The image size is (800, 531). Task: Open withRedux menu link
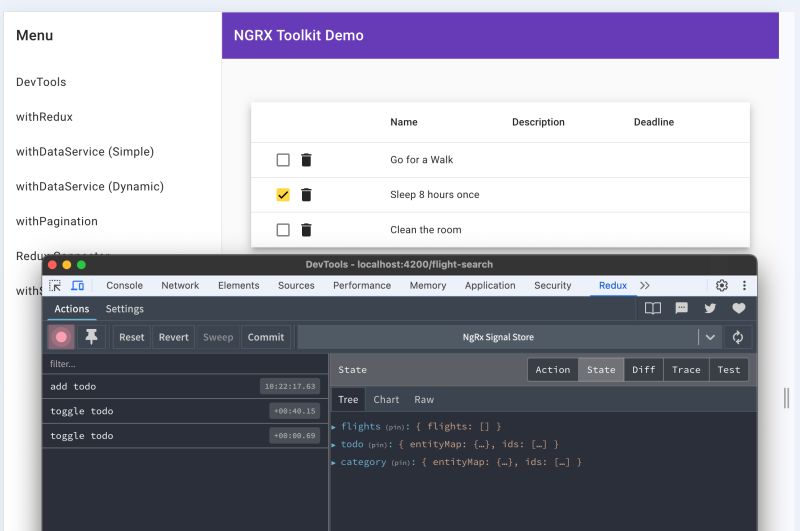pos(44,117)
